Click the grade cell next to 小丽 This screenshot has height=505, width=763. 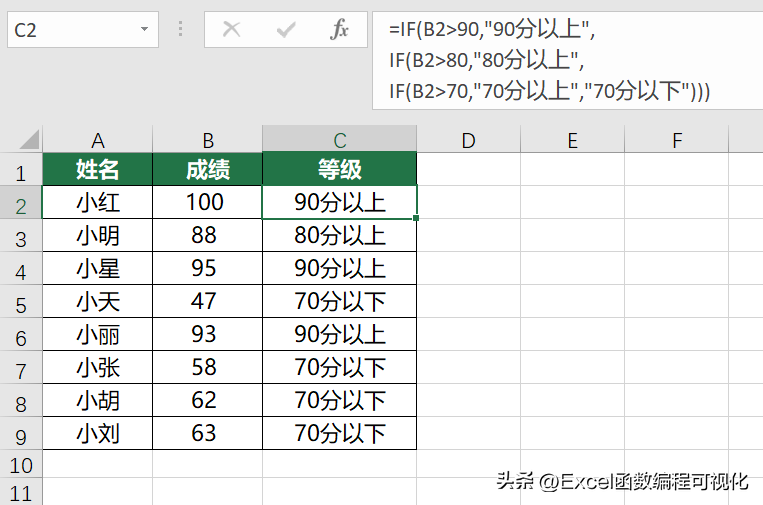pyautogui.click(x=340, y=335)
